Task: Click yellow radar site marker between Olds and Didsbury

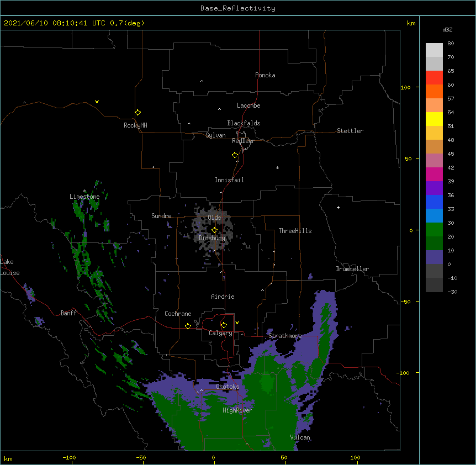Action: (x=214, y=230)
